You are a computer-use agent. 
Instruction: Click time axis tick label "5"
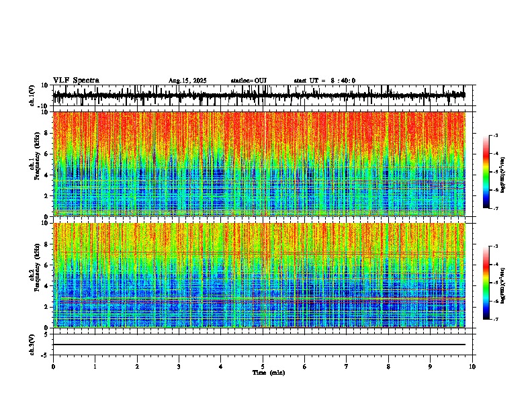263,367
